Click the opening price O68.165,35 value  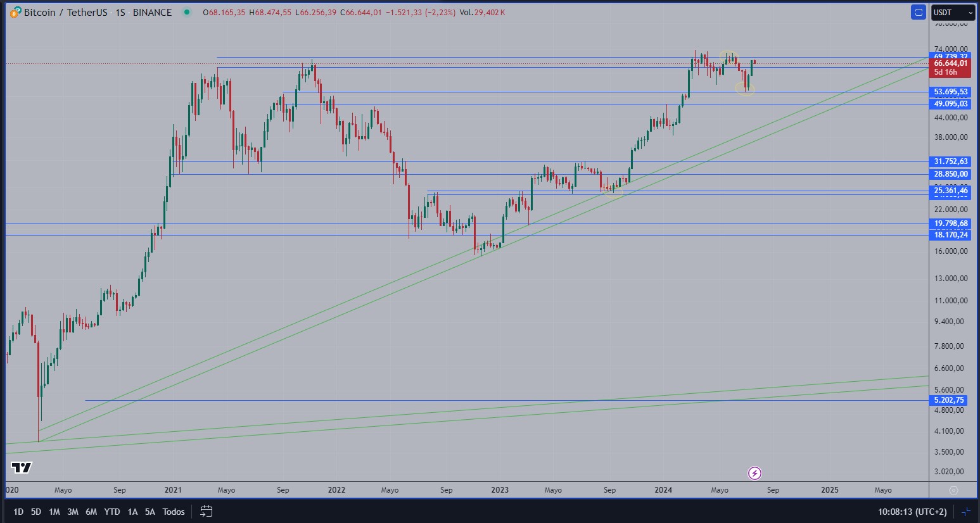[225, 12]
